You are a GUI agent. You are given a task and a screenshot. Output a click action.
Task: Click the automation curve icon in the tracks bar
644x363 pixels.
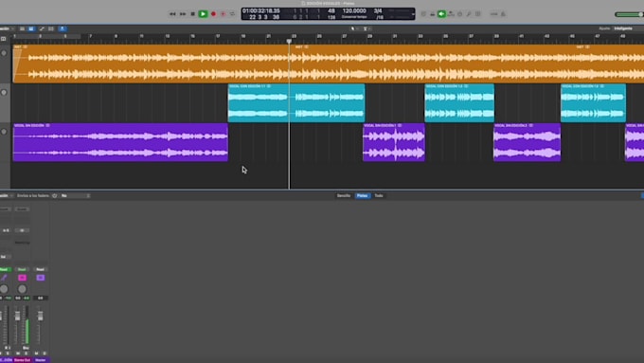point(42,28)
